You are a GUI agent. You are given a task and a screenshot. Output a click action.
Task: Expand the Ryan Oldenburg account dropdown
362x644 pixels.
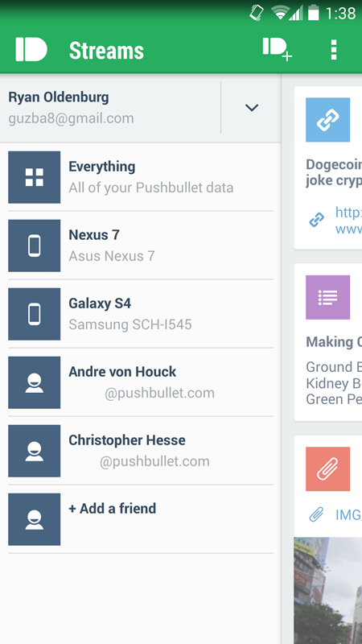click(252, 108)
